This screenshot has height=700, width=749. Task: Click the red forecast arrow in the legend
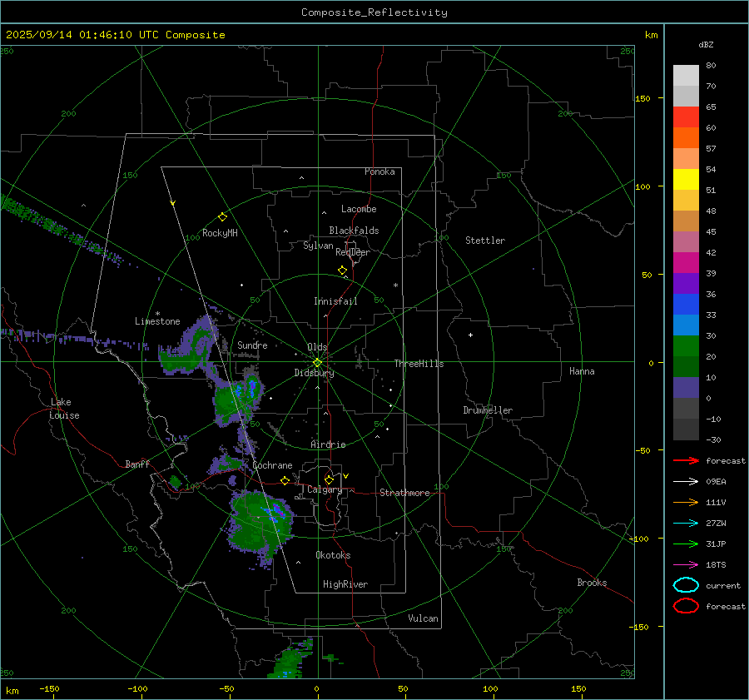click(x=686, y=460)
